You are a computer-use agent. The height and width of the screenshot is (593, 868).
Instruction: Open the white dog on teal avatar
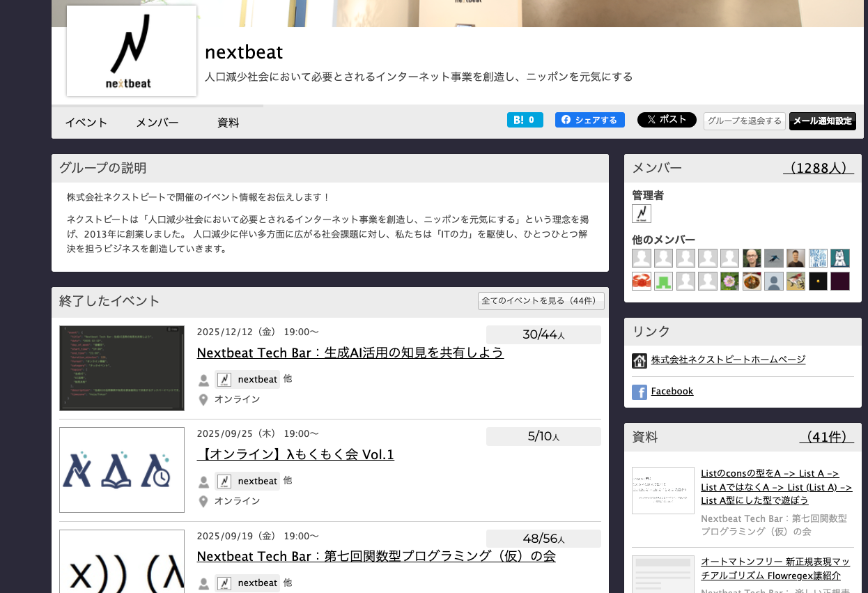pos(840,258)
